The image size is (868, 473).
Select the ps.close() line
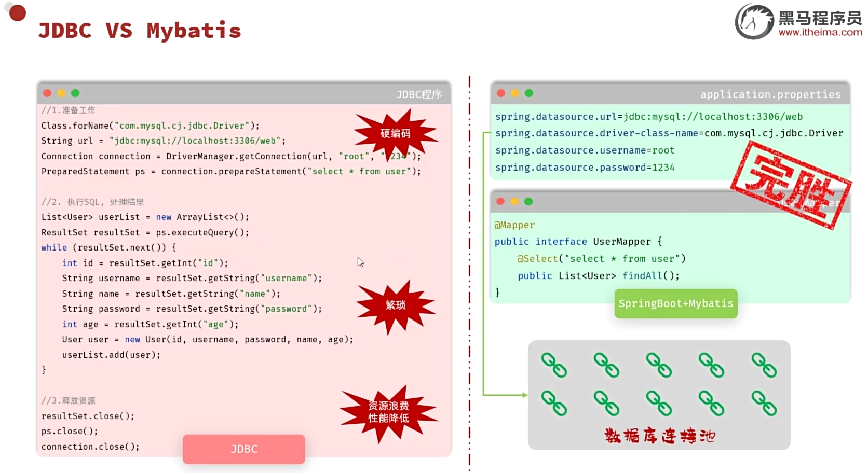[70, 431]
